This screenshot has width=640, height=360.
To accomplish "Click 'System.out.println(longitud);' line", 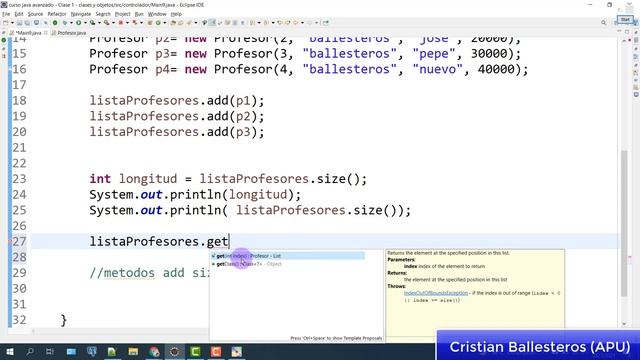I will pyautogui.click(x=195, y=194).
